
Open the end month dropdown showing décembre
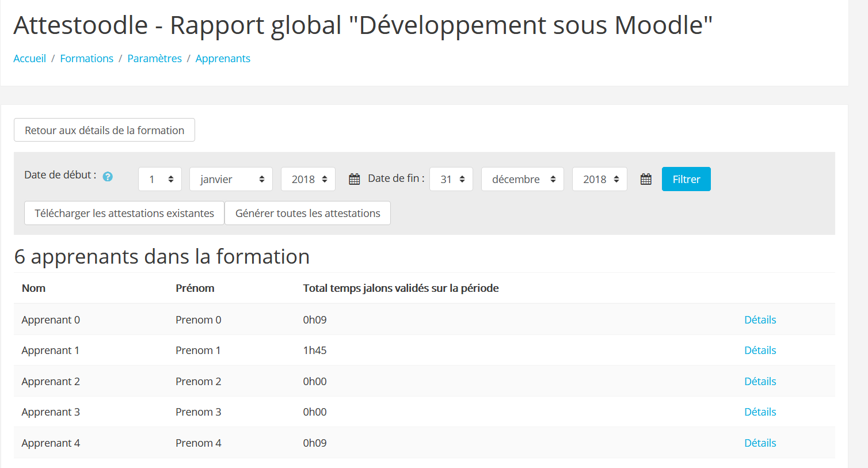(x=523, y=179)
